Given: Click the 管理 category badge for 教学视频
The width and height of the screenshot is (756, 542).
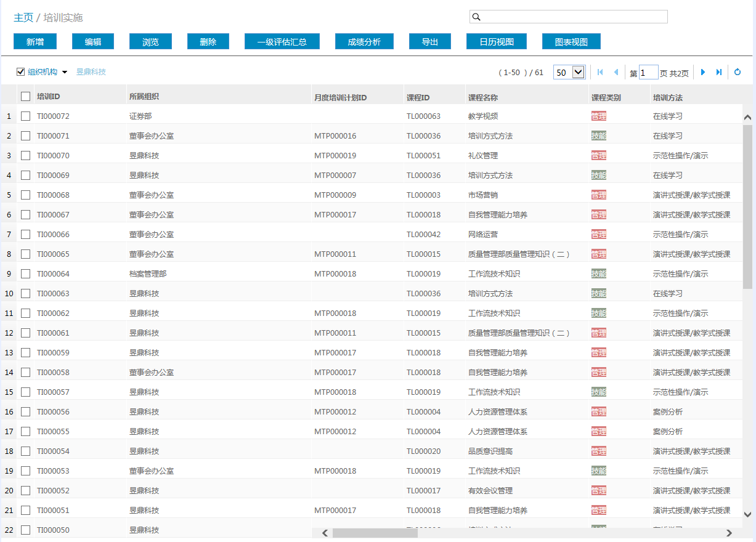Looking at the screenshot, I should pos(598,116).
